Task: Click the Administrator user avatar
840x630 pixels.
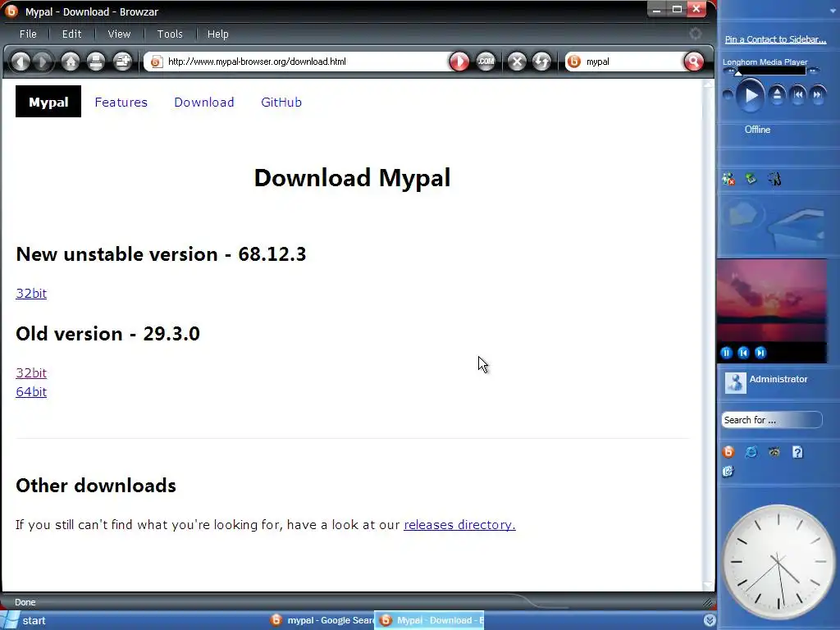Action: [735, 382]
